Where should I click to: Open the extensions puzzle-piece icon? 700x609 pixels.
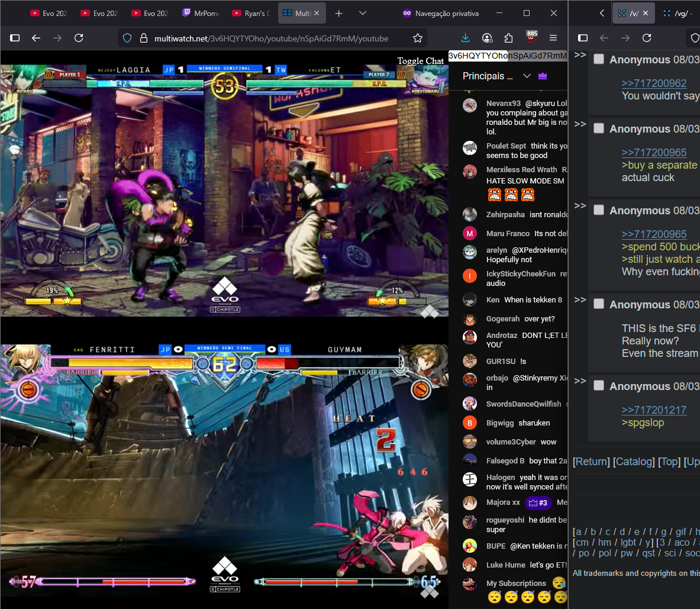[508, 38]
